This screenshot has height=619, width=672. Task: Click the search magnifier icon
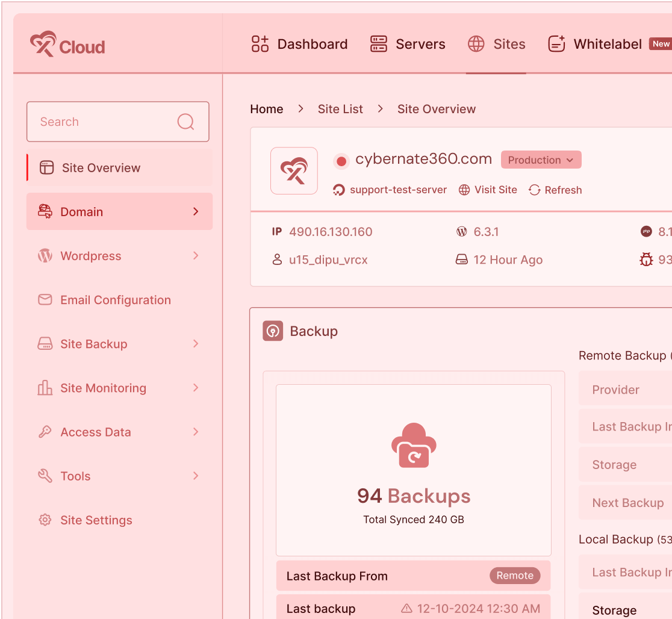coord(185,122)
